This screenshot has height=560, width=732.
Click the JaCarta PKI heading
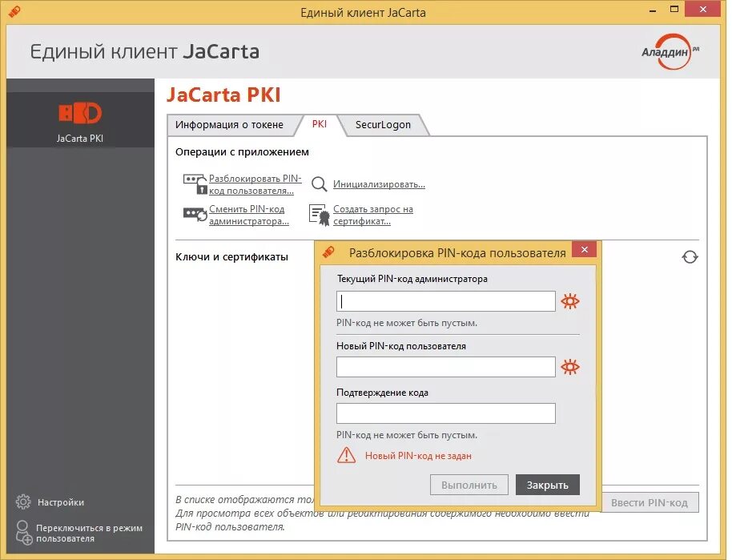tap(223, 95)
